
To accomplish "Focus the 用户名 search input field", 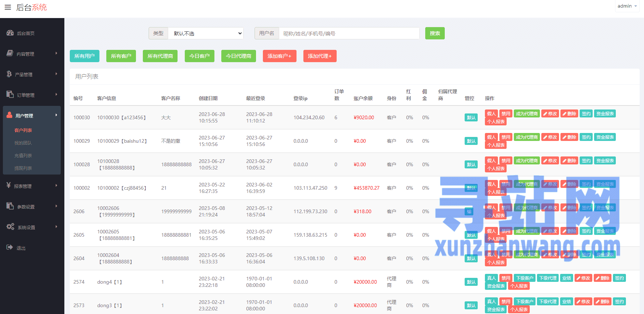I will pyautogui.click(x=349, y=33).
